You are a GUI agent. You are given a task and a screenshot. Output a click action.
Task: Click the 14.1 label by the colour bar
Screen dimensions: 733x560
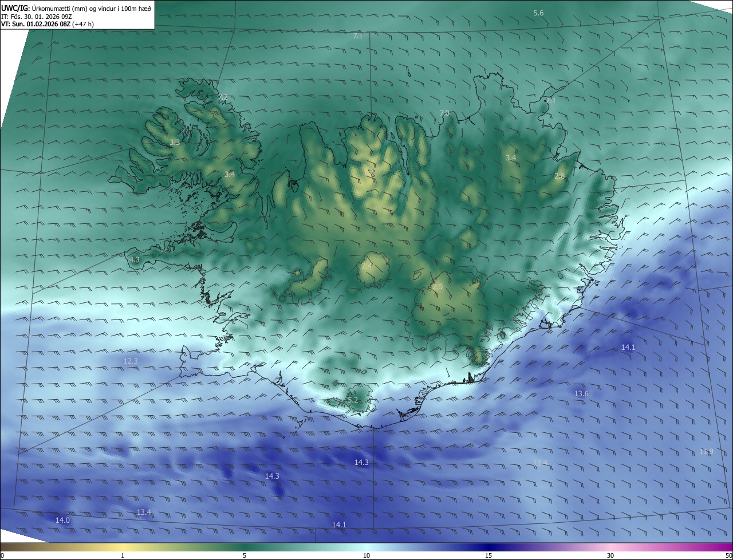tap(339, 524)
